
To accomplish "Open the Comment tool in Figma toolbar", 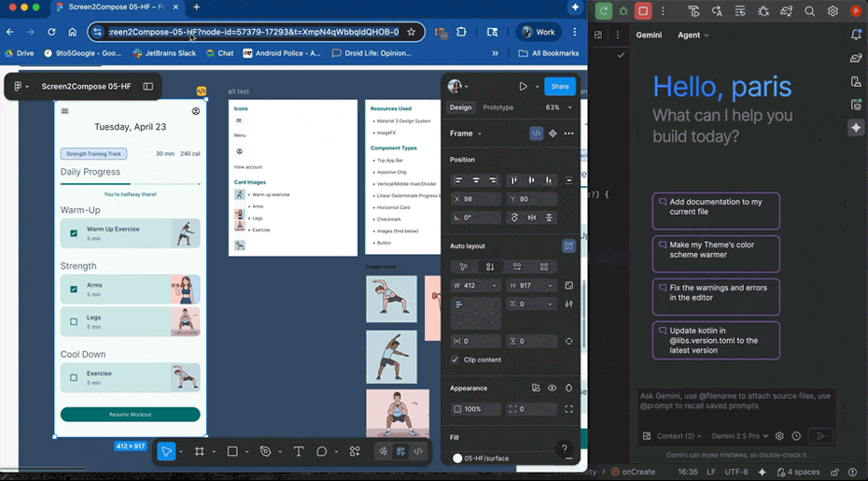I will tap(322, 452).
